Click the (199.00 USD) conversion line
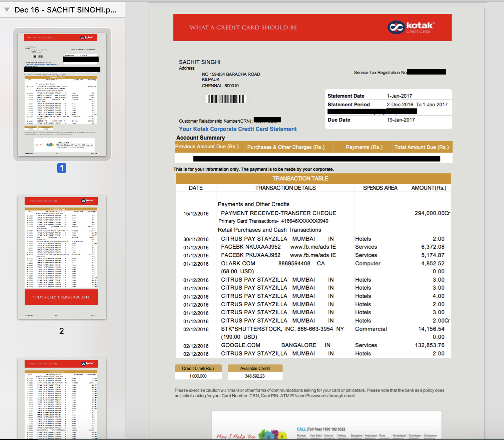This screenshot has height=440, width=504. 239,337
